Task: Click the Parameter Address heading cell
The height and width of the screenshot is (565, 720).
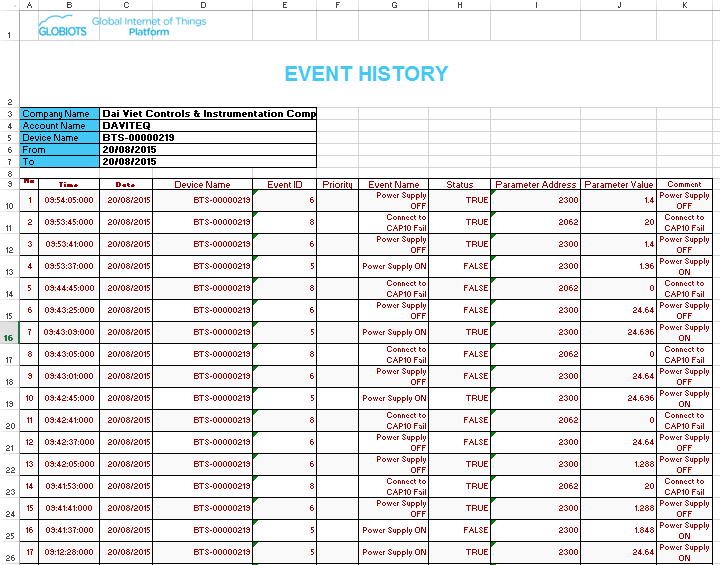Action: [535, 184]
